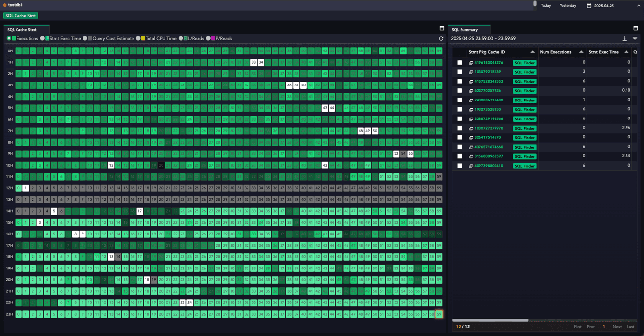Open the SQL Summary filter icon

pos(635,38)
